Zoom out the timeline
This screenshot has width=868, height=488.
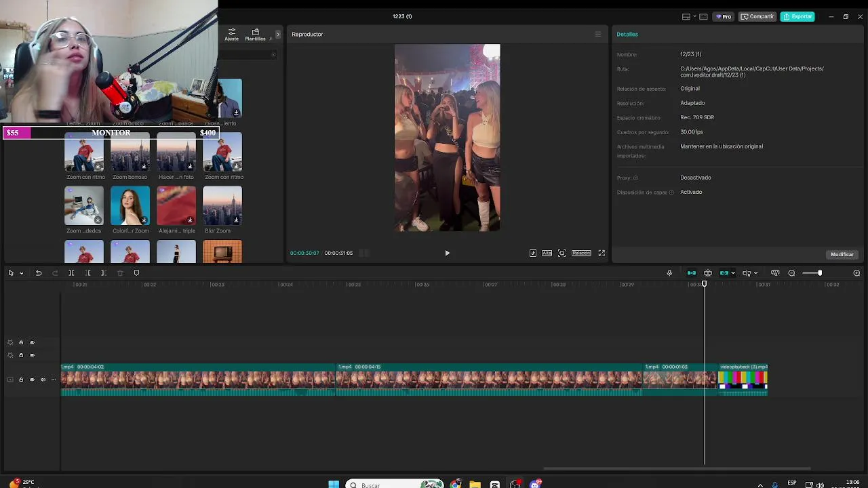[x=791, y=273]
